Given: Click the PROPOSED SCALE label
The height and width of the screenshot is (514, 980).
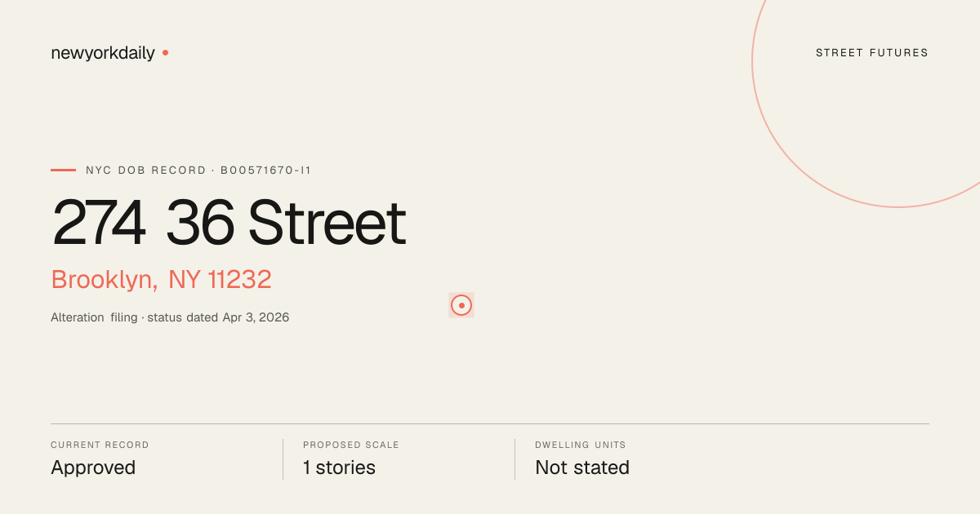Looking at the screenshot, I should click(351, 445).
